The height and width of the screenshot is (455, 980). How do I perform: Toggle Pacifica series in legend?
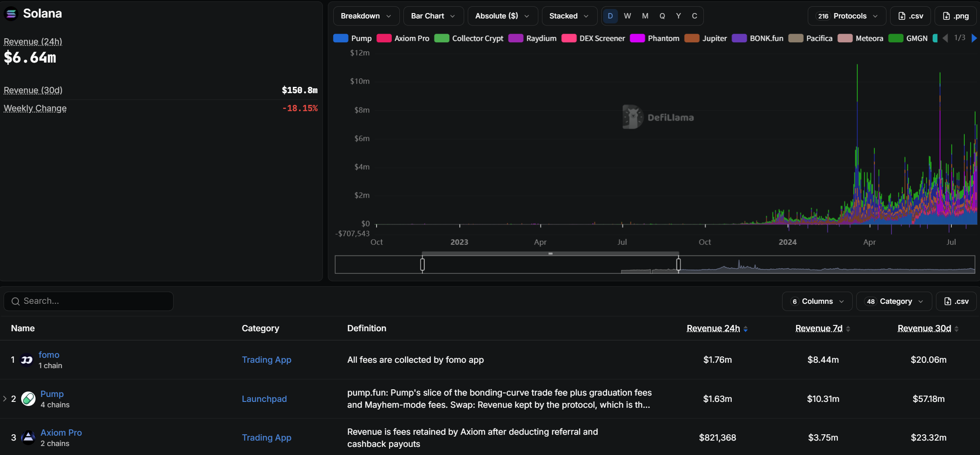[810, 38]
